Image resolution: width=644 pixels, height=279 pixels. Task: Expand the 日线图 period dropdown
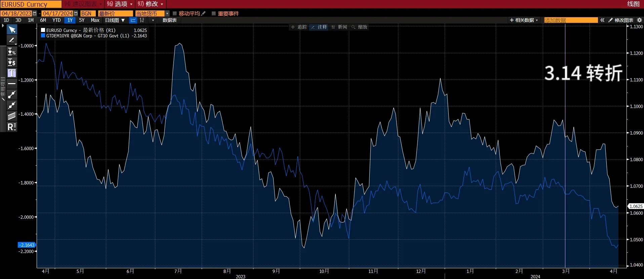(x=115, y=20)
